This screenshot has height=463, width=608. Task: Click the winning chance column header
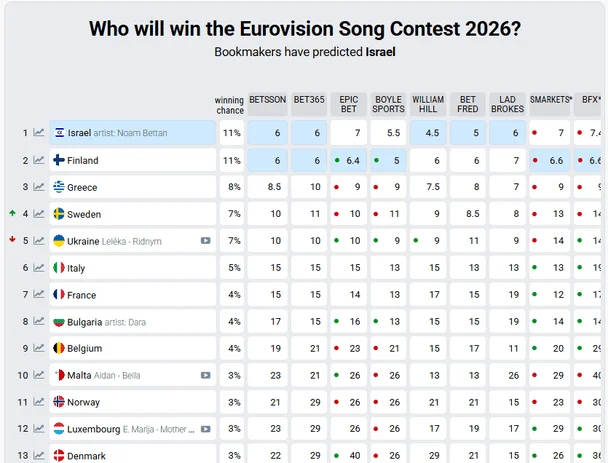[229, 105]
